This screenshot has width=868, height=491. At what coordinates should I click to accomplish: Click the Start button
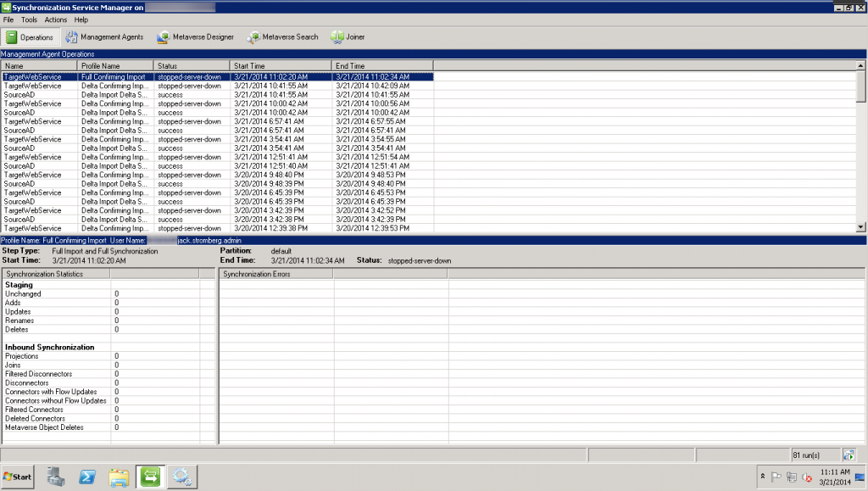[17, 477]
